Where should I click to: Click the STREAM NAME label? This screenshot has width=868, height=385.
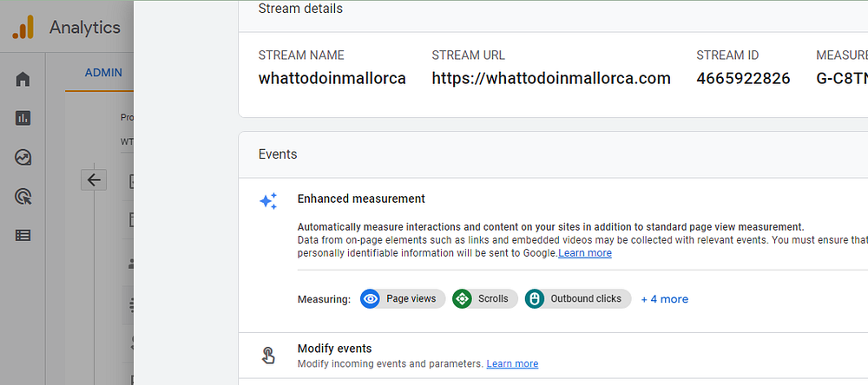pos(301,55)
